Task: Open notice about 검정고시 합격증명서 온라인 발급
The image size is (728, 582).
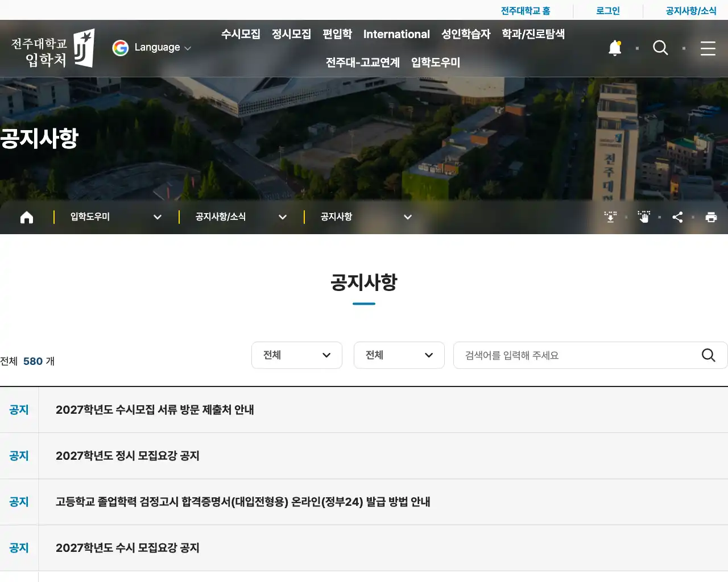Action: 243,502
